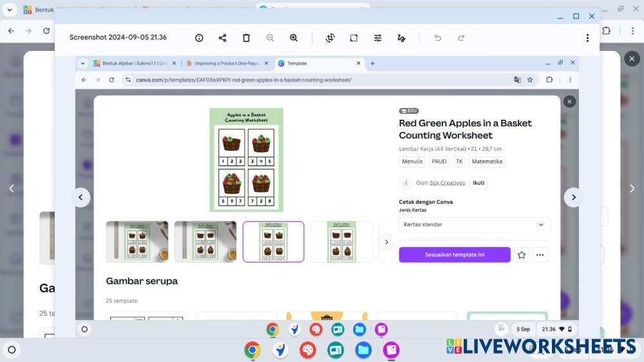Open the Spx Creatives creator link
This screenshot has width=644, height=362.
tap(447, 183)
